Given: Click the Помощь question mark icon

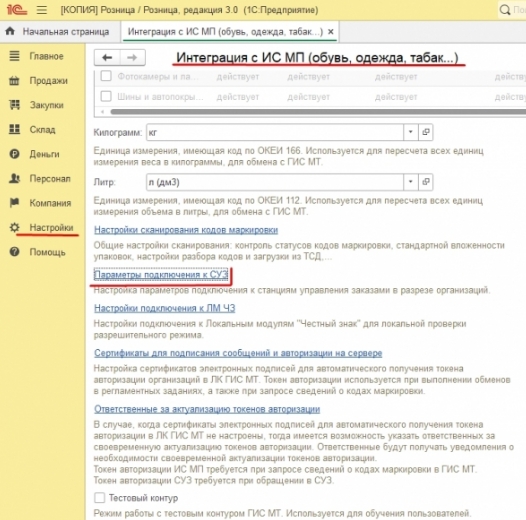Looking at the screenshot, I should click(x=14, y=252).
